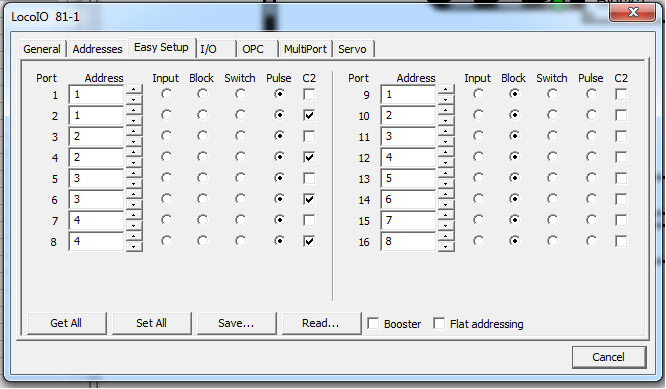Click the address field of port 5
This screenshot has height=389, width=666.
pyautogui.click(x=96, y=178)
